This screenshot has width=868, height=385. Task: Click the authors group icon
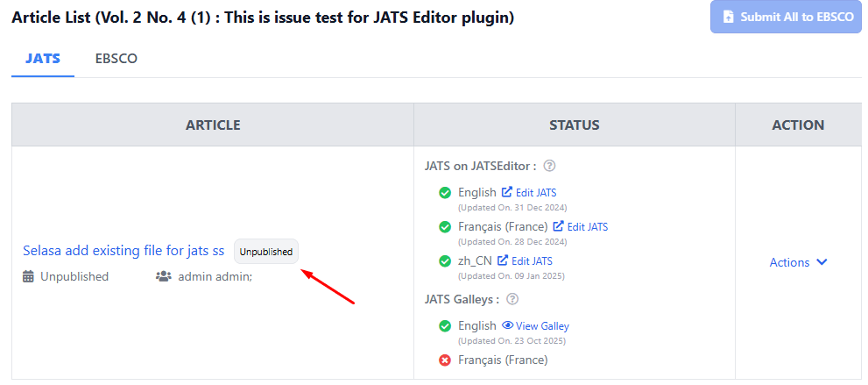point(163,276)
